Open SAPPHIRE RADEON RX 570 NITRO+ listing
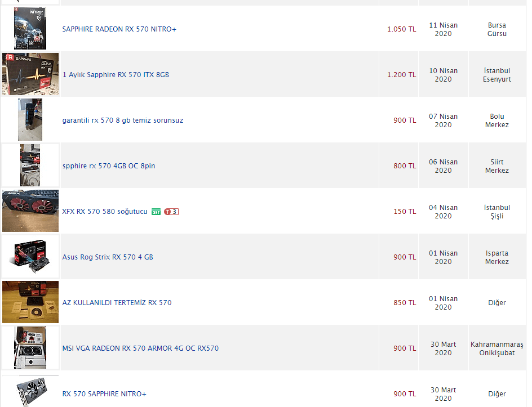Viewport: 532px width, 407px height. click(119, 29)
